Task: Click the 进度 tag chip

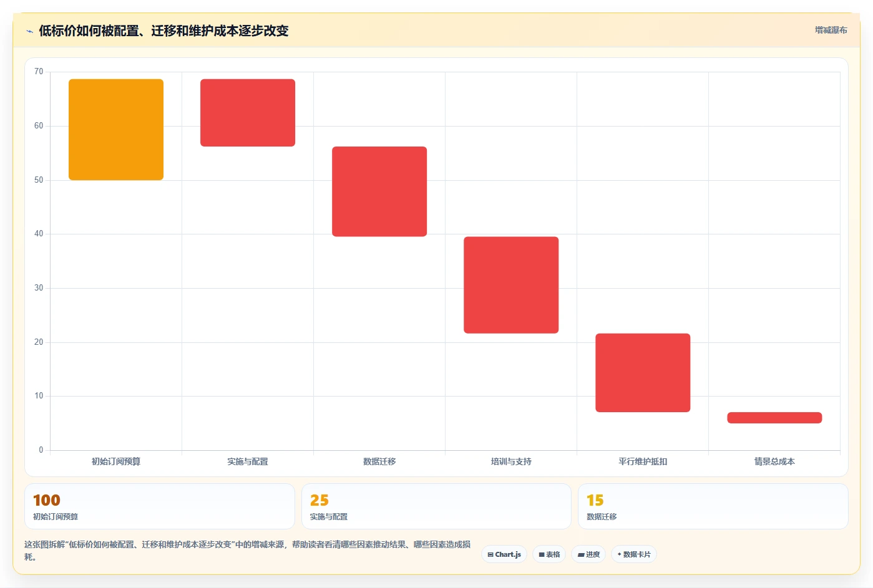Action: (x=588, y=554)
